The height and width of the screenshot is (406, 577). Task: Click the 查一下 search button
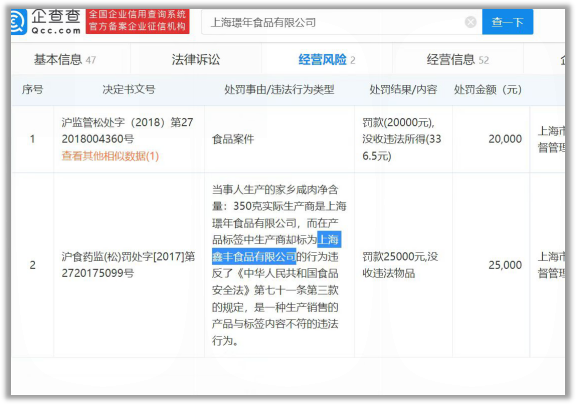coord(507,22)
